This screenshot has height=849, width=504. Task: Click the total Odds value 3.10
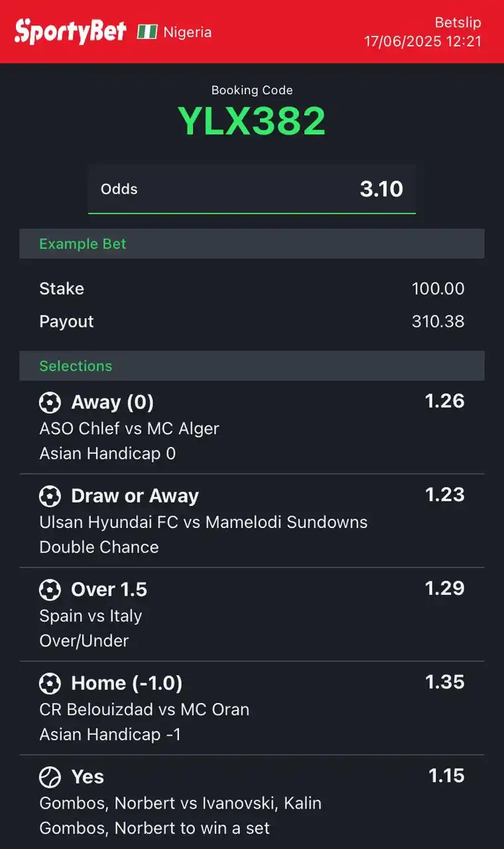[382, 189]
